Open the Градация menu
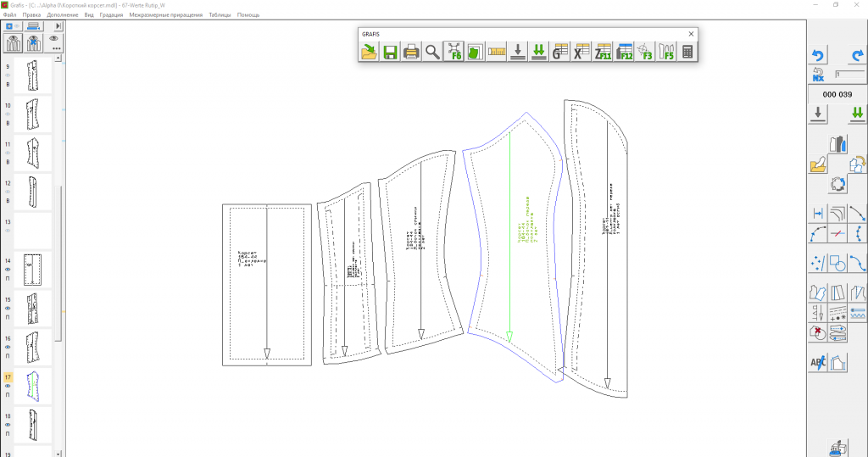Screen dimensions: 868x457 pos(110,15)
